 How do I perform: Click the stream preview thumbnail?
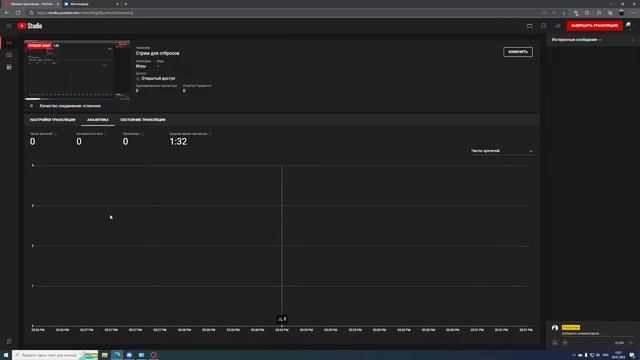click(77, 70)
